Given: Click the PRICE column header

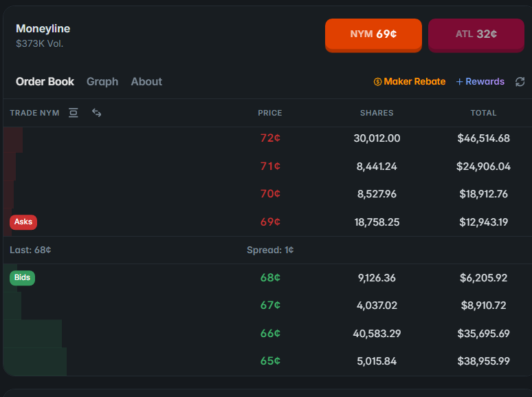Looking at the screenshot, I should 270,113.
